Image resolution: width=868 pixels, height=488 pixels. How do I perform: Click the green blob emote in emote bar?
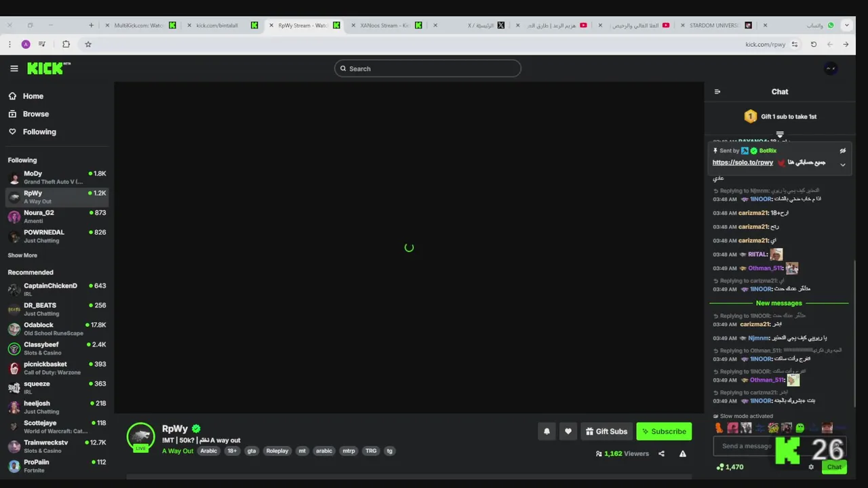800,428
